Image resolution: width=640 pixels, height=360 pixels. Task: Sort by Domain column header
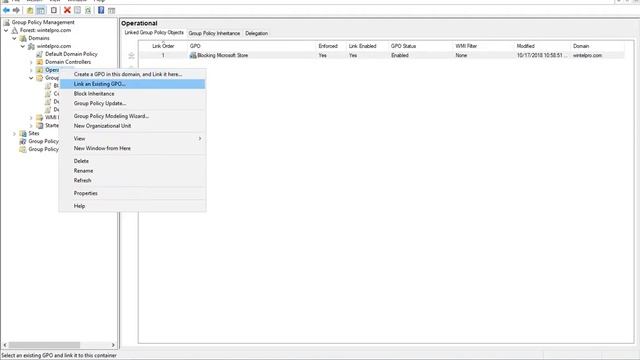[x=598, y=46]
